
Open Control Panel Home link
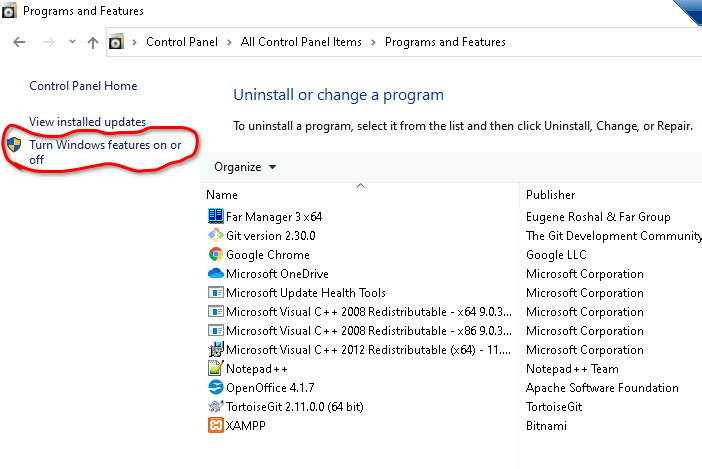(83, 86)
